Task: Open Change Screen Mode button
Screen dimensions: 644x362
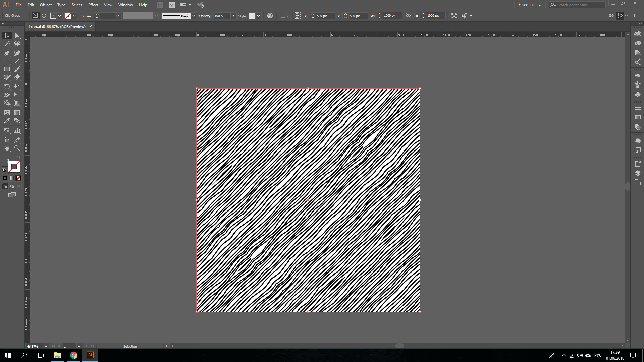Action: pyautogui.click(x=12, y=195)
